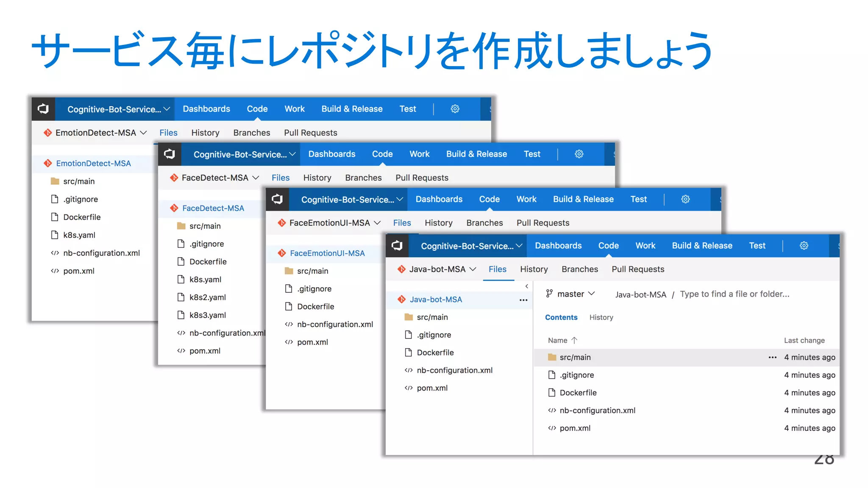The width and height of the screenshot is (868, 488).
Task: Switch to Branches tab in Java-bot-MSA window
Action: coord(580,269)
